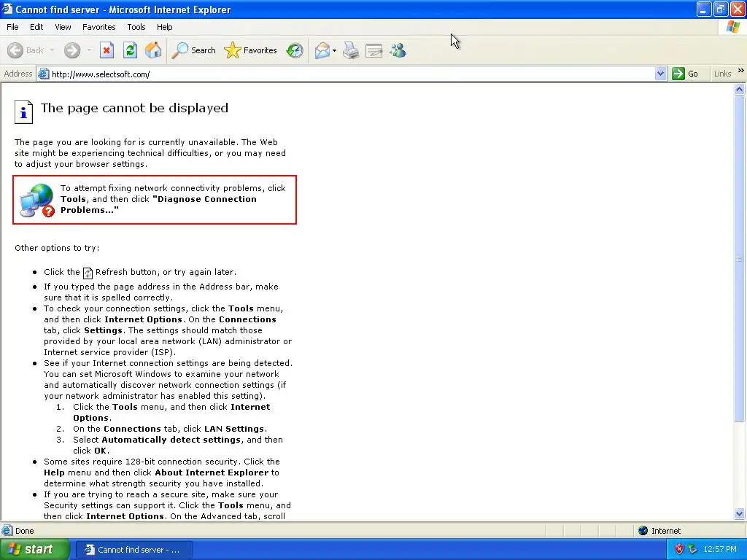Click the Edit page toolbar icon
747x560 pixels.
pos(374,50)
